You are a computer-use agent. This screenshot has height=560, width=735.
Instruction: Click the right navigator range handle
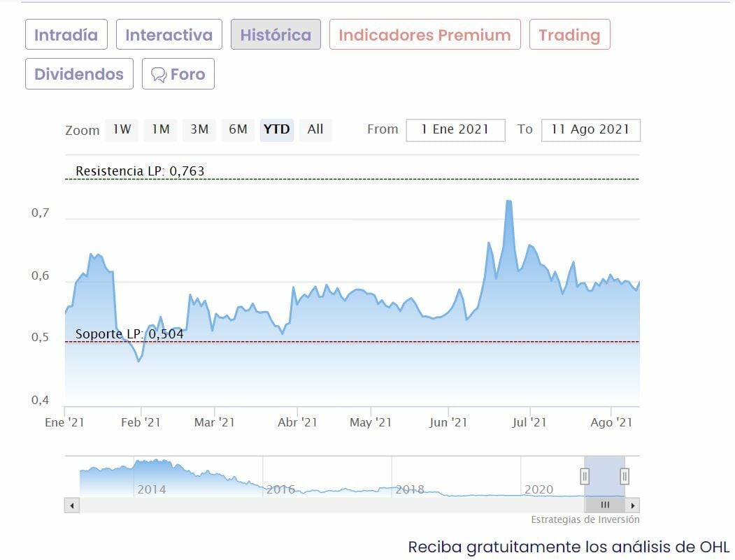(625, 476)
